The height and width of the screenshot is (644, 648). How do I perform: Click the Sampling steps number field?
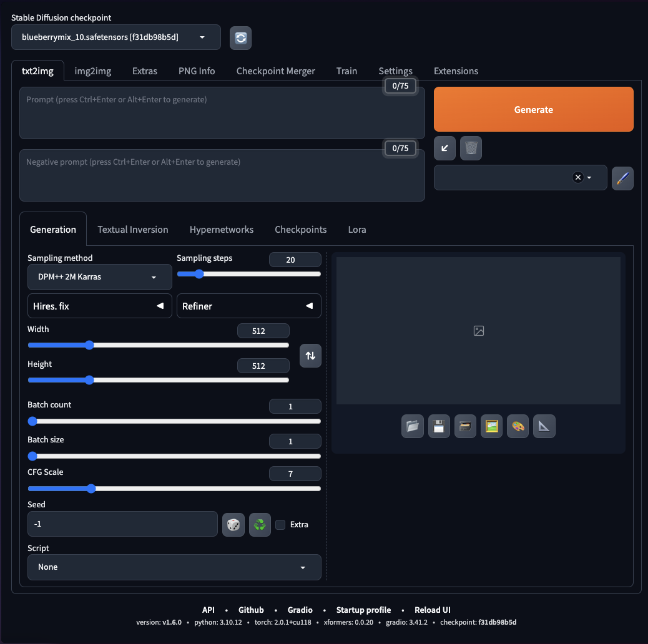point(295,260)
